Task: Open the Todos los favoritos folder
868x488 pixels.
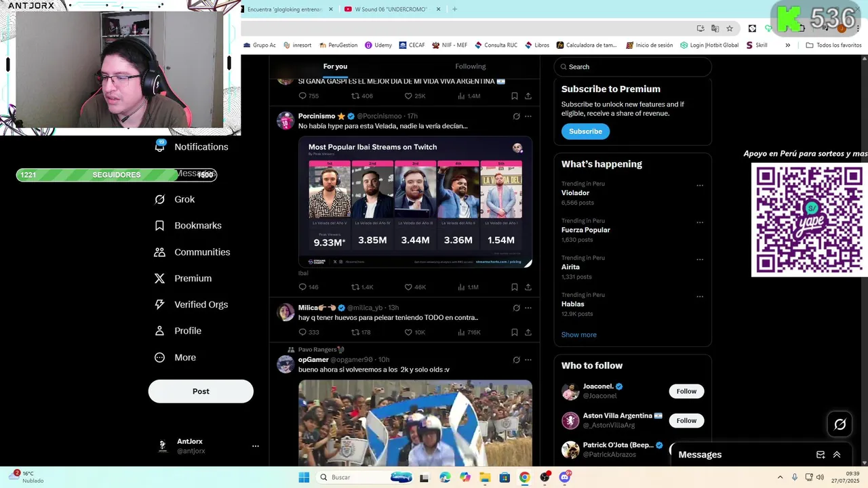Action: tap(833, 45)
